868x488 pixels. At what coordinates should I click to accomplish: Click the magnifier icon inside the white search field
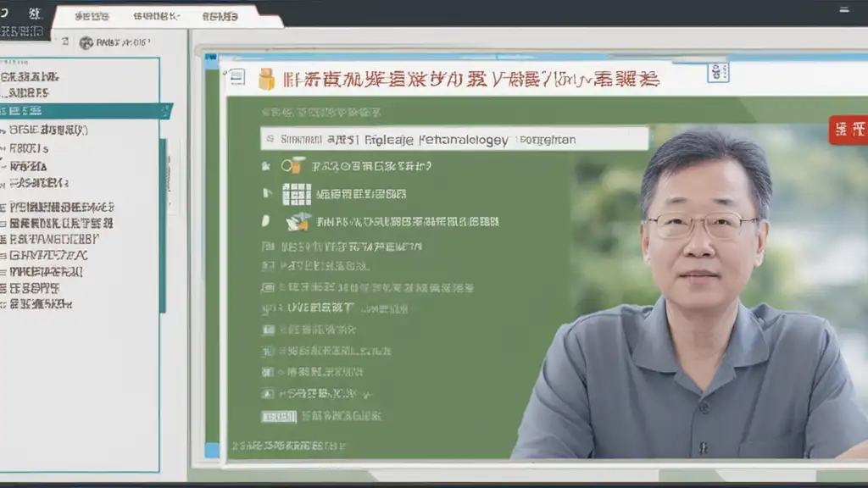(270, 139)
